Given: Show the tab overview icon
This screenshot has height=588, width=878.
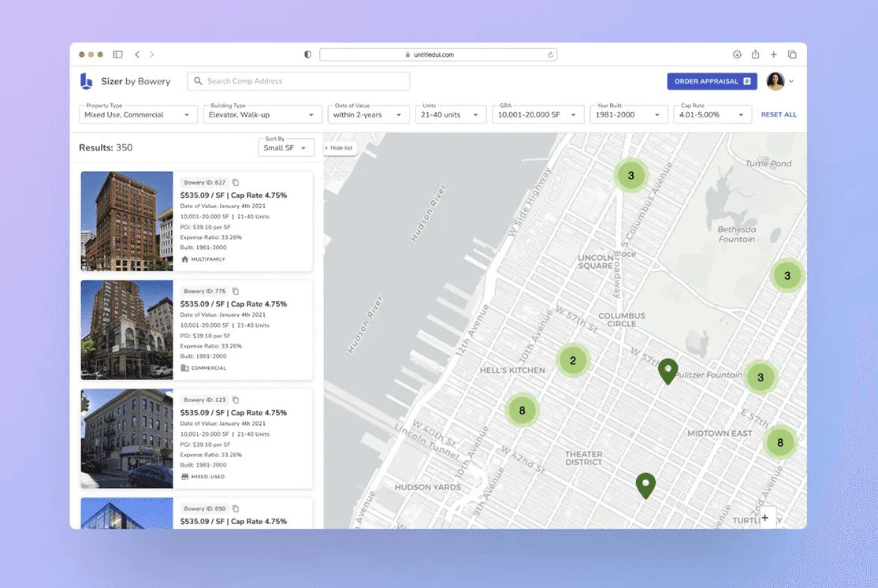Looking at the screenshot, I should click(x=792, y=54).
